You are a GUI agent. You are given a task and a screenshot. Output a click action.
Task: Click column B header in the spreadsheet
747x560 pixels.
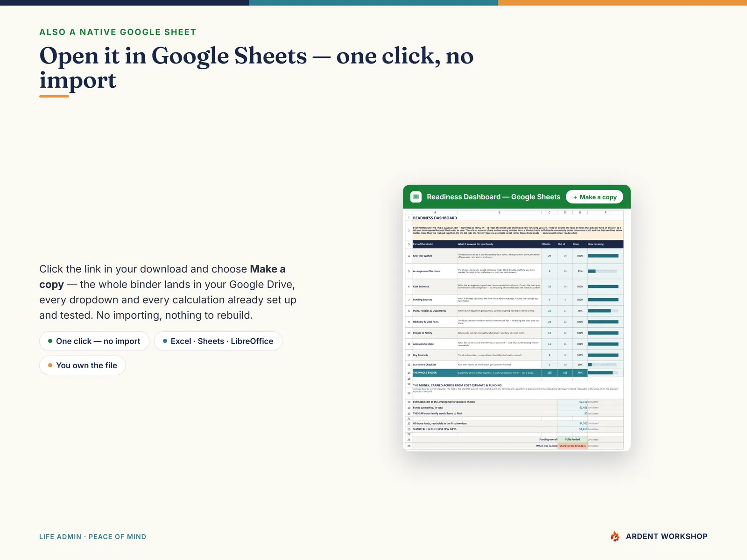499,212
